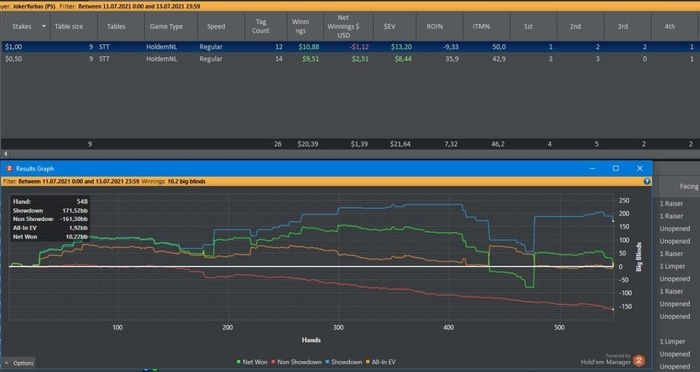Click the Results Graph window app icon
Viewport: 700px width, 372px height.
[x=9, y=168]
